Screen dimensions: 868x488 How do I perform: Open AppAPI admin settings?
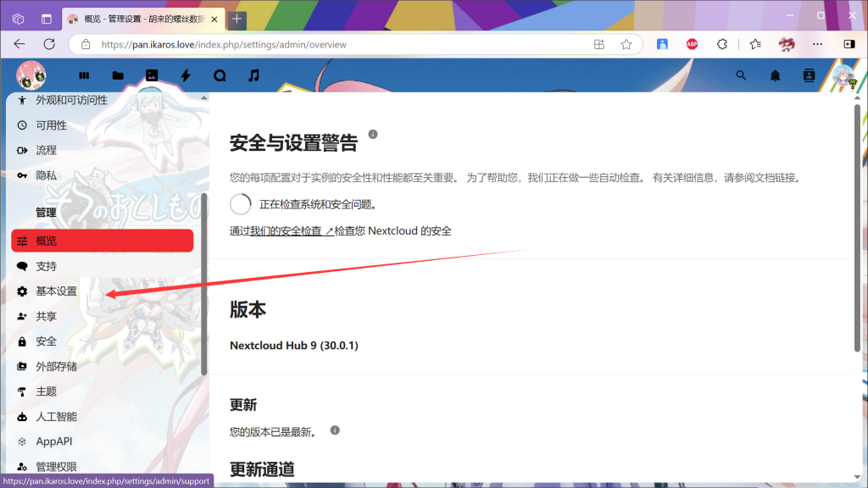pyautogui.click(x=103, y=441)
